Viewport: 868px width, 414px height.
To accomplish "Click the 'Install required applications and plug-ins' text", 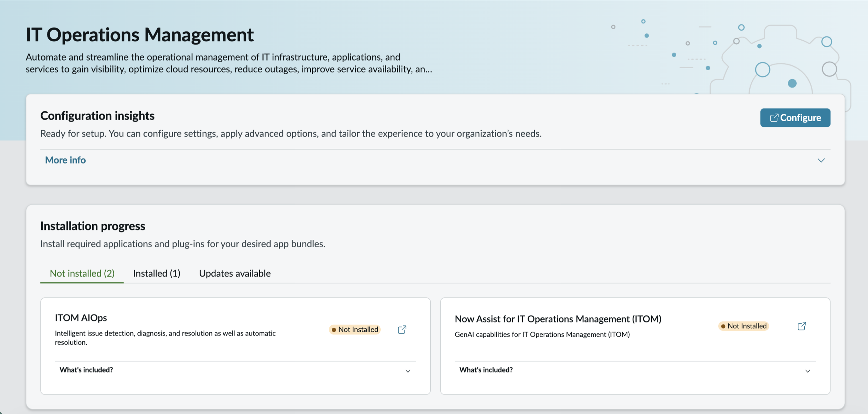I will click(183, 244).
